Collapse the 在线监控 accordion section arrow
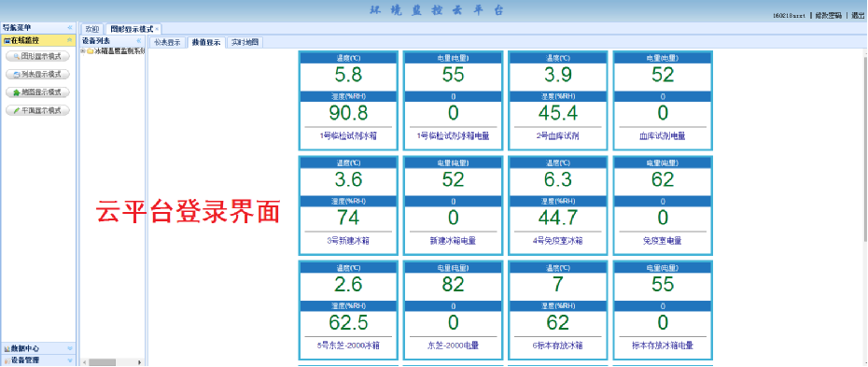Viewport: 868px width, 367px height. [70, 40]
